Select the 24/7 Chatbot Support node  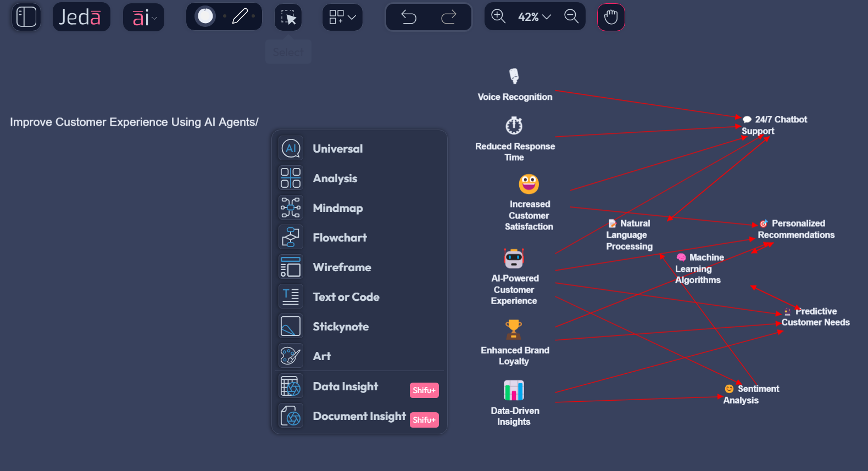[x=775, y=125]
